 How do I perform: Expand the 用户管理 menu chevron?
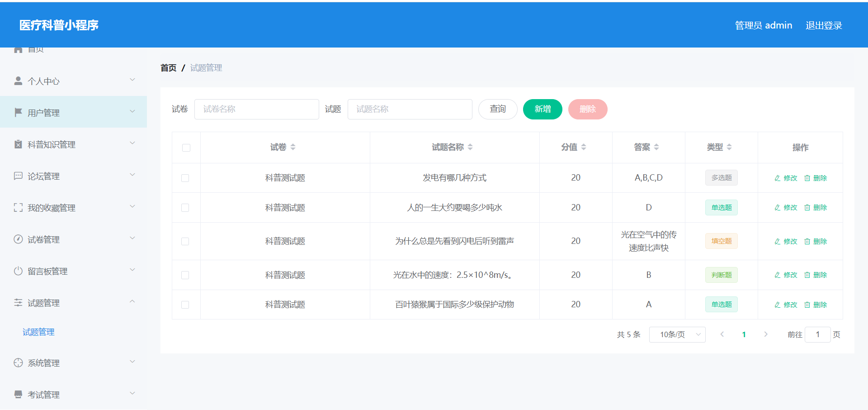[x=132, y=111]
